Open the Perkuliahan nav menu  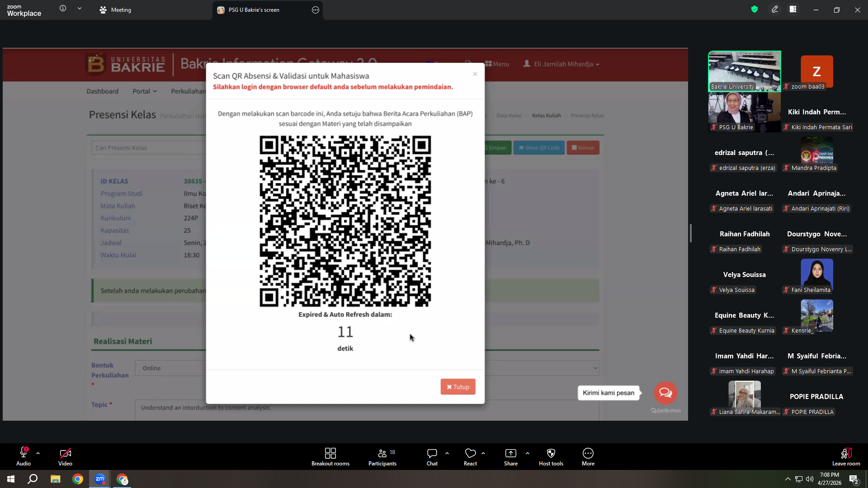point(188,91)
